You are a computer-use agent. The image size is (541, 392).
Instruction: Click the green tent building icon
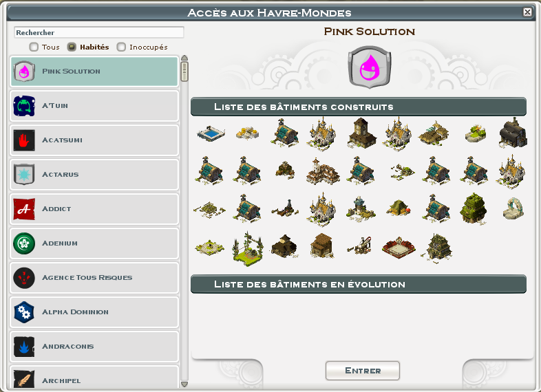coord(398,208)
